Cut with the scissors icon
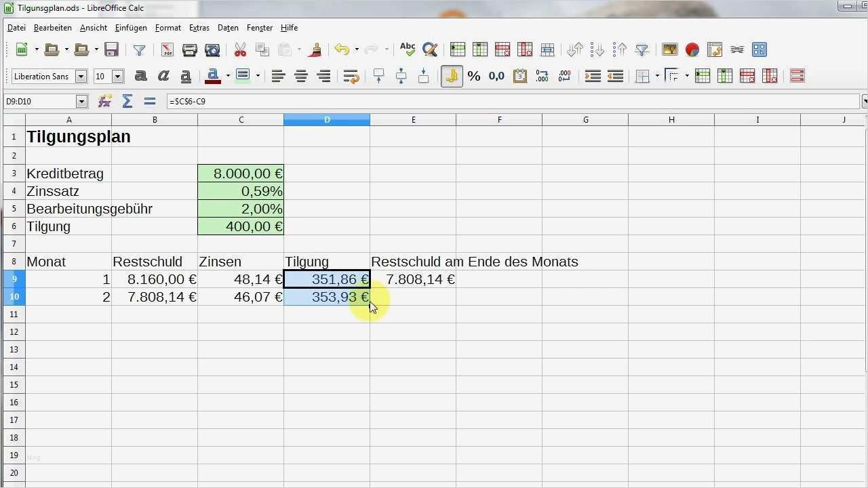Viewport: 868px width, 488px height. click(240, 49)
